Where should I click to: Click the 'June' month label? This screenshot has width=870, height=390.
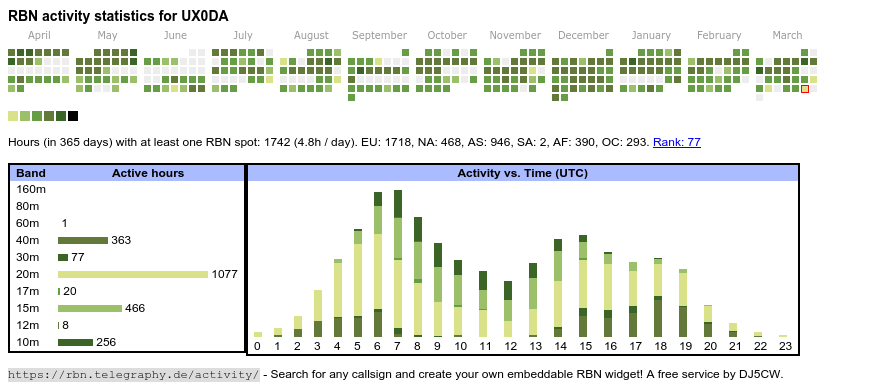pos(175,36)
